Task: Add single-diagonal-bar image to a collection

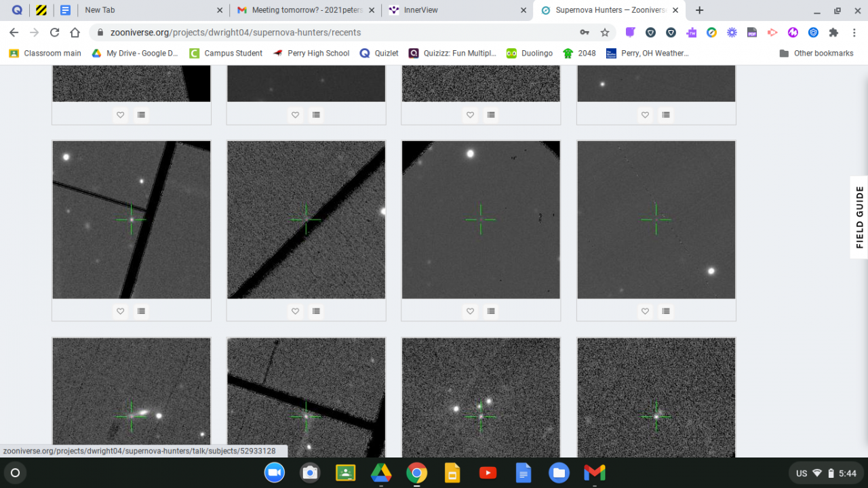Action: click(316, 311)
